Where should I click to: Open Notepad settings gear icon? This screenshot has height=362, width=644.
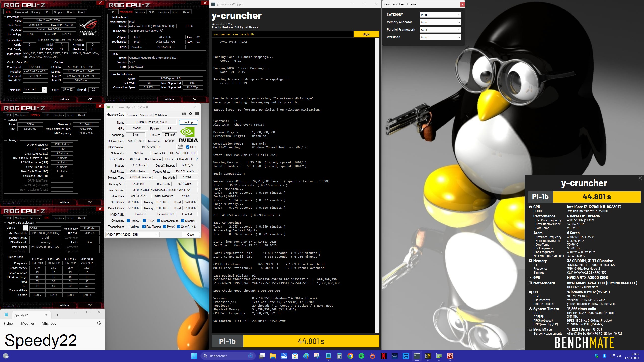[x=99, y=323]
